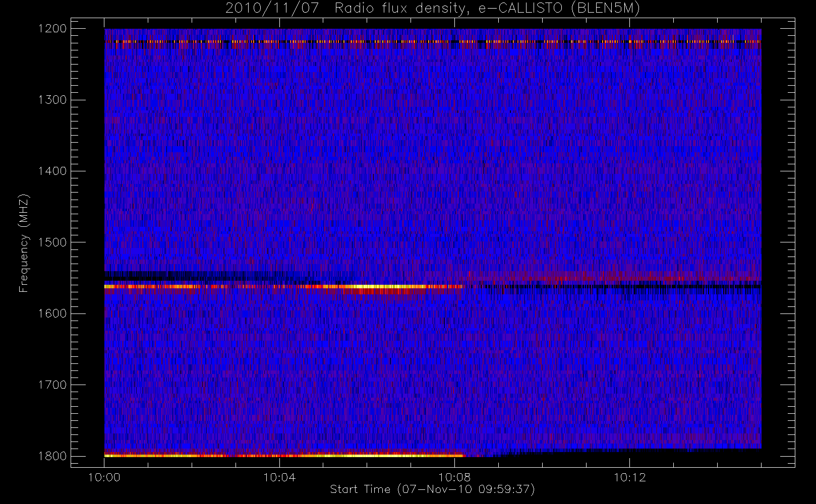This screenshot has height=504, width=816.
Task: Click the bright band at 1800 MHz
Action: pyautogui.click(x=285, y=456)
